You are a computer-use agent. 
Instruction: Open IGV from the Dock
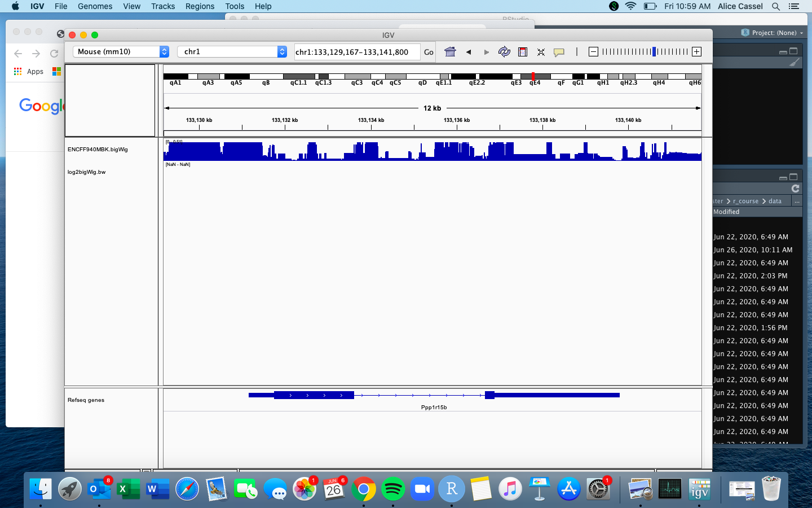point(700,489)
